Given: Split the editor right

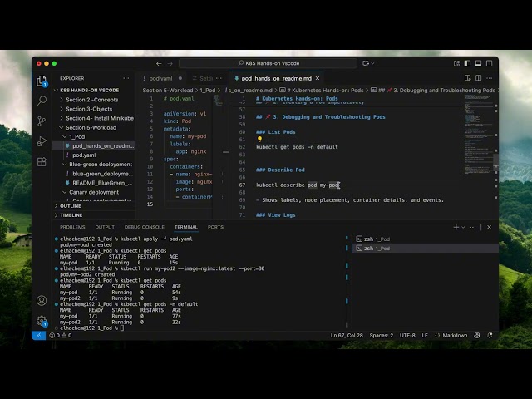Looking at the screenshot, I should click(x=479, y=78).
